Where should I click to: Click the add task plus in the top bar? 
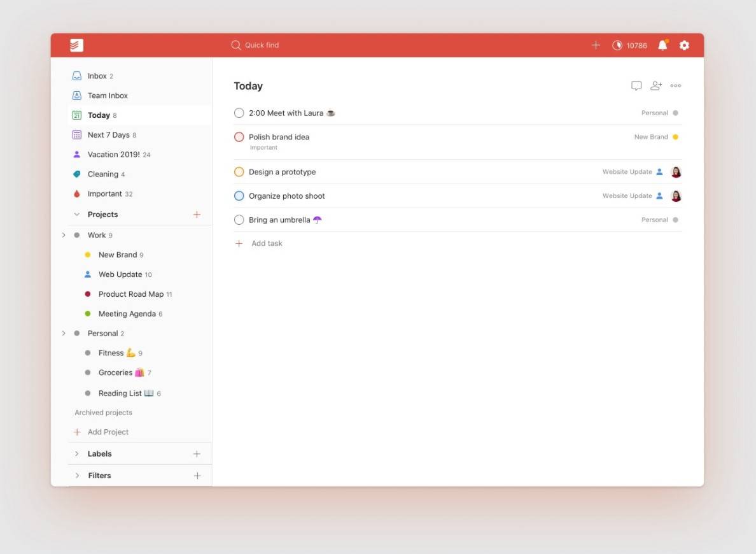[596, 45]
